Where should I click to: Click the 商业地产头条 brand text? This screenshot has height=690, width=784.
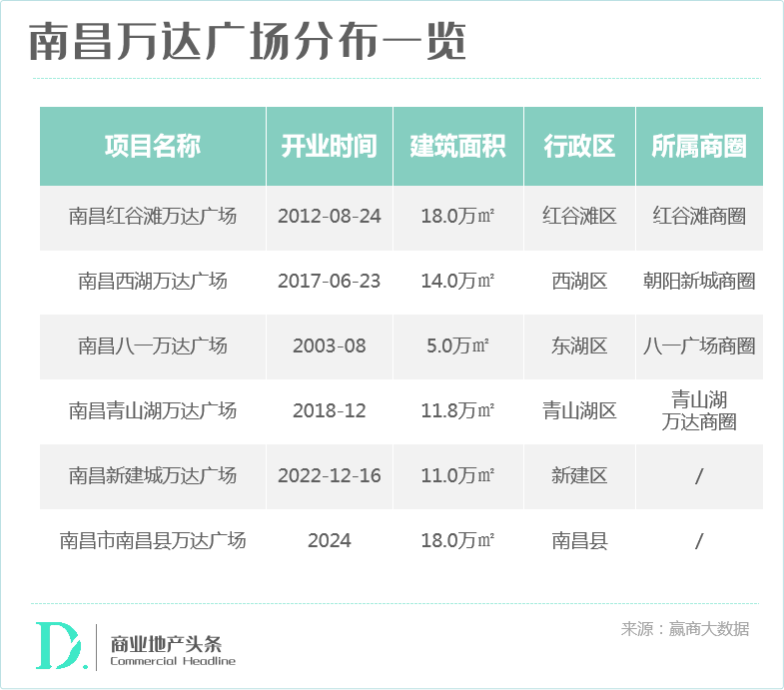[166, 644]
